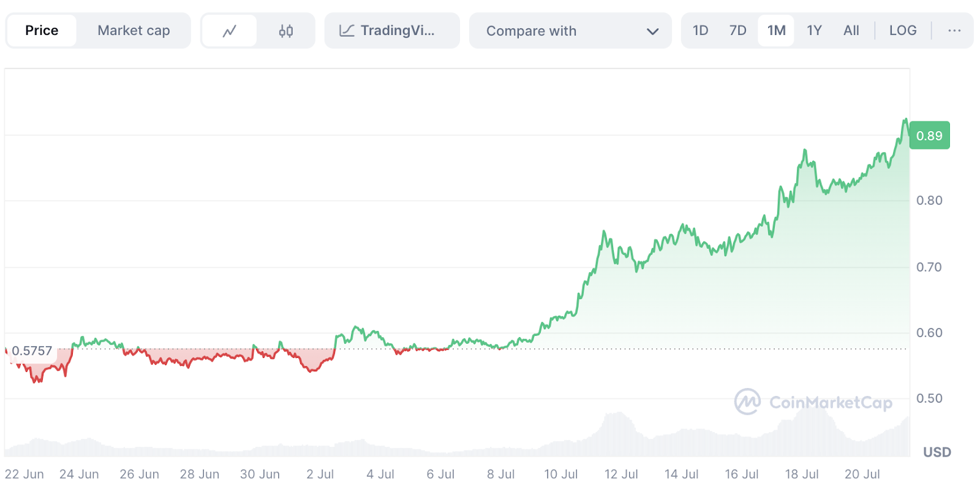Image resolution: width=980 pixels, height=483 pixels.
Task: Click the 0.89 current price label
Action: (x=929, y=135)
